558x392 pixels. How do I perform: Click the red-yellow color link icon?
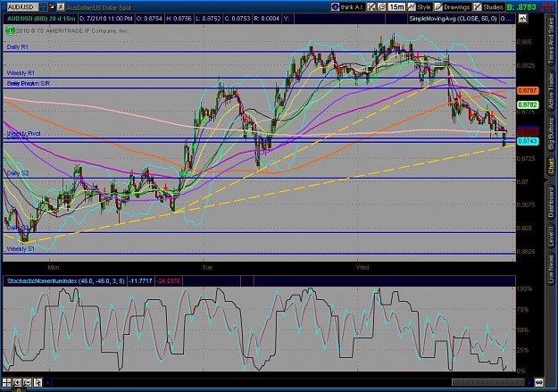click(51, 7)
